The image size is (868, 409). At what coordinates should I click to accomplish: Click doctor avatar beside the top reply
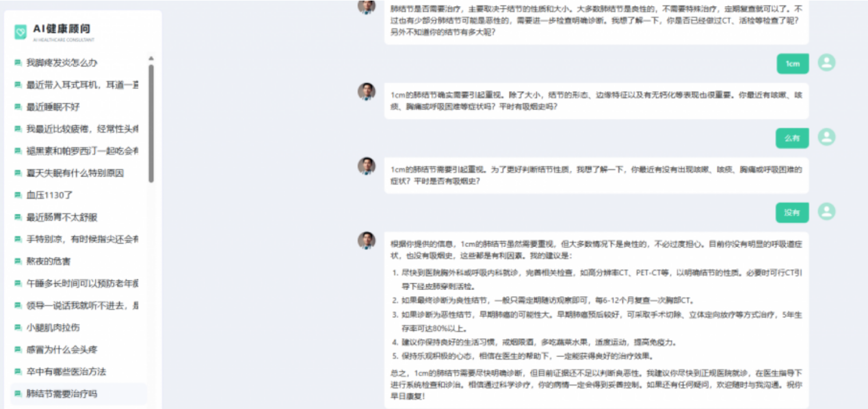(x=367, y=5)
